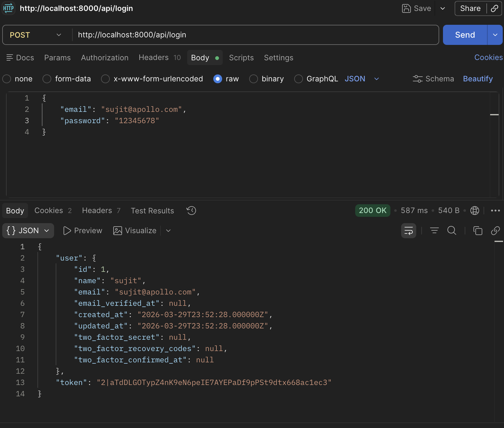Open the response history clock icon
The image size is (504, 428).
click(191, 210)
